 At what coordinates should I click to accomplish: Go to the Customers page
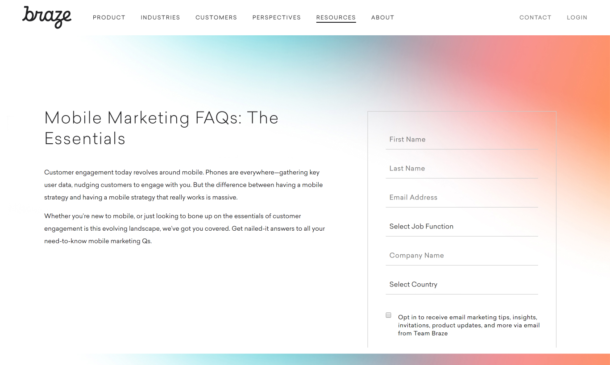(x=216, y=18)
